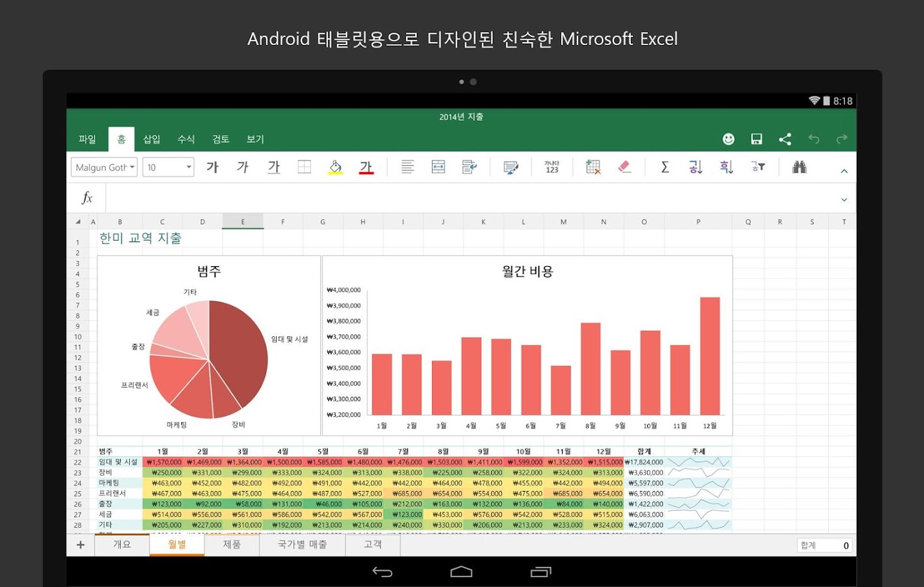This screenshot has width=924, height=587.
Task: Open the font size dropdown
Action: pos(168,167)
